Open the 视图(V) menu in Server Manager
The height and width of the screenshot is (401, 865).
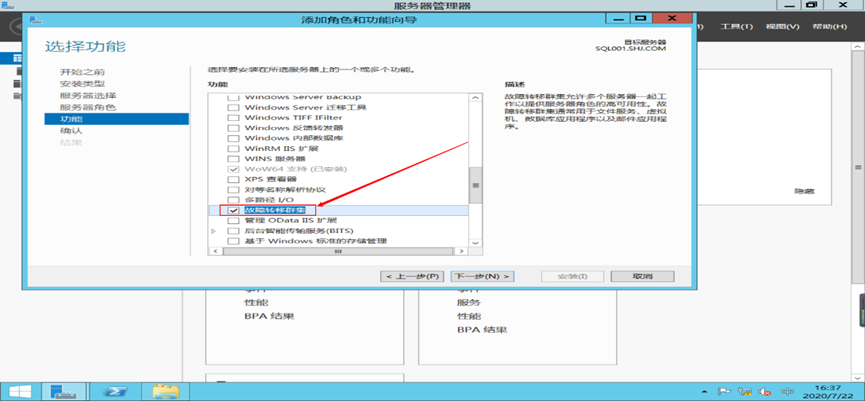(782, 26)
